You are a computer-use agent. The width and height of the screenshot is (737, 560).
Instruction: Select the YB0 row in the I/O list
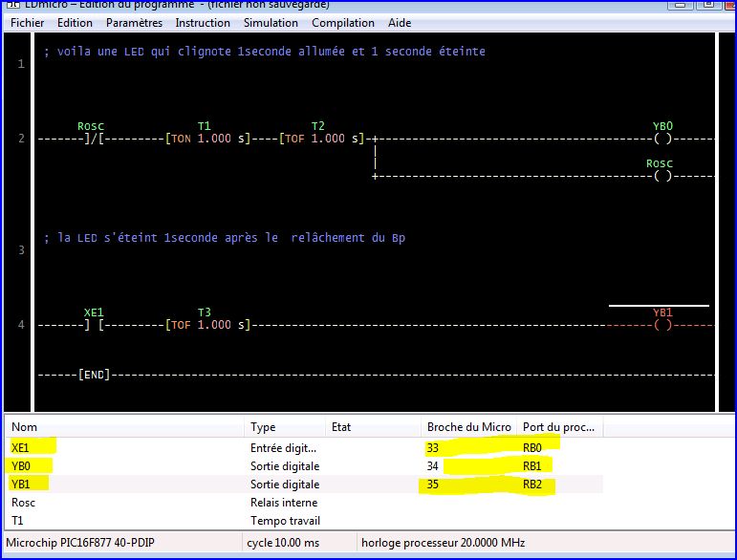tap(304, 466)
